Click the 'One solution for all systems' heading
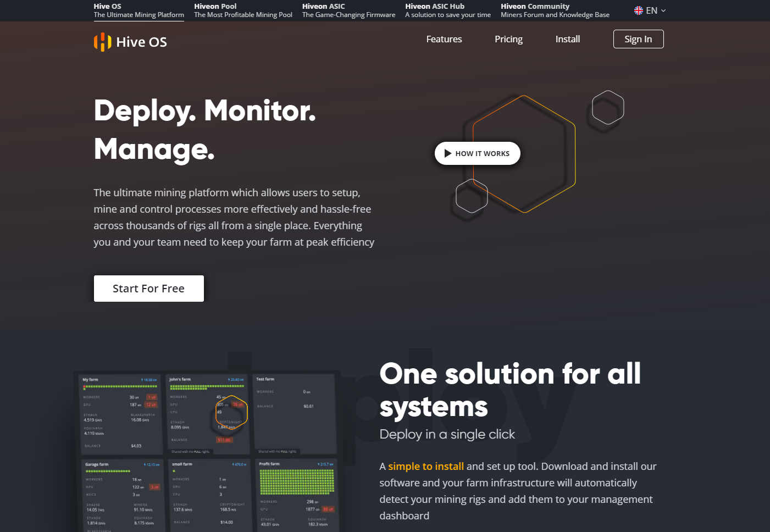Viewport: 770px width, 532px height. 510,390
